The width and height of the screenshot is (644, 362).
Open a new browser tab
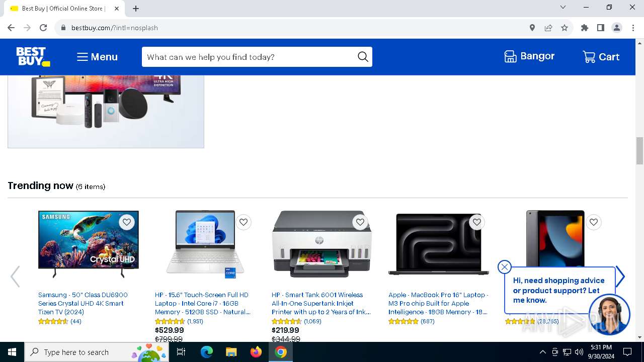tap(136, 9)
